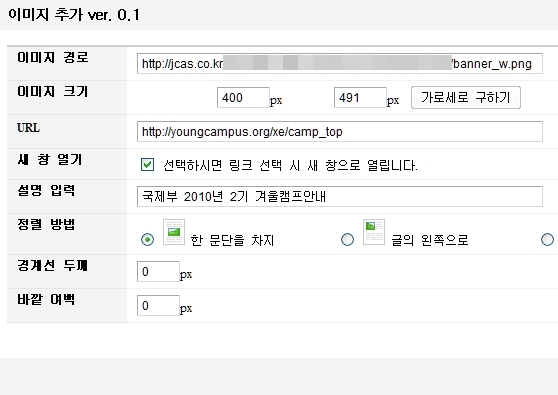Screen dimensions: 558x395
Task: Uncheck the 새 창 열기 checkbox
Action: pyautogui.click(x=147, y=165)
